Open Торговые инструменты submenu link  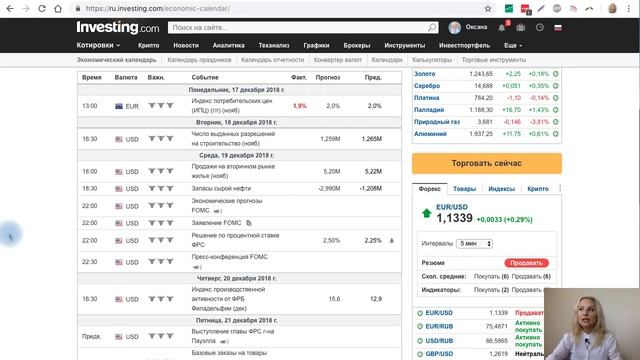pos(494,60)
